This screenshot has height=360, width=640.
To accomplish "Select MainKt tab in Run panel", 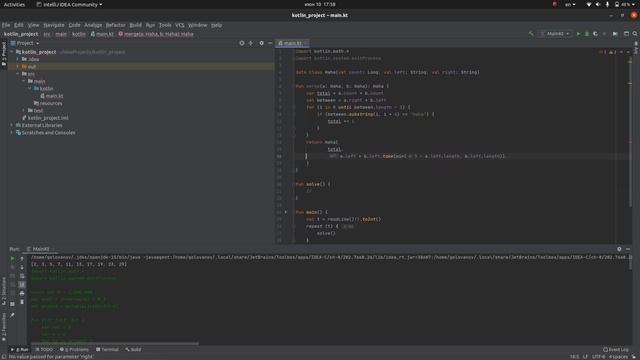I will (40, 249).
